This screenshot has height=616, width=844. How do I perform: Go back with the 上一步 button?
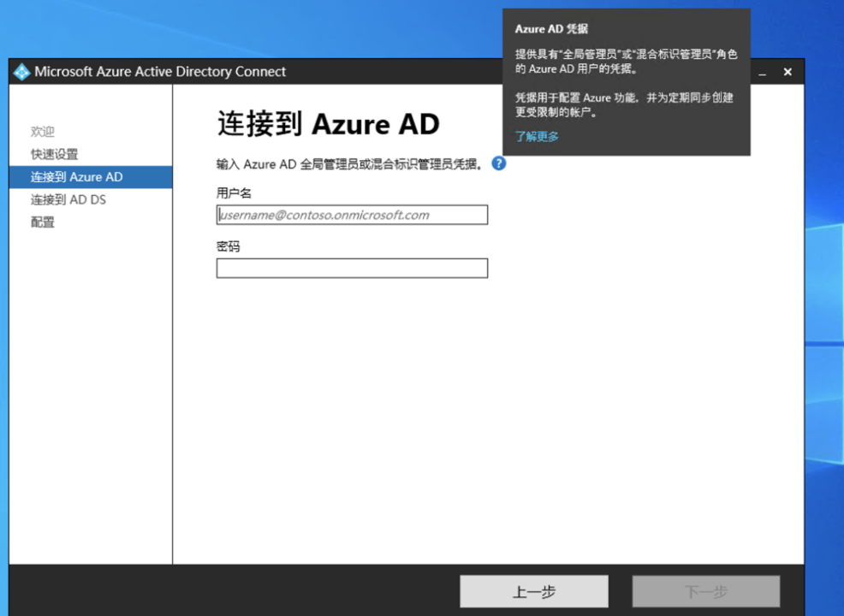tap(534, 591)
